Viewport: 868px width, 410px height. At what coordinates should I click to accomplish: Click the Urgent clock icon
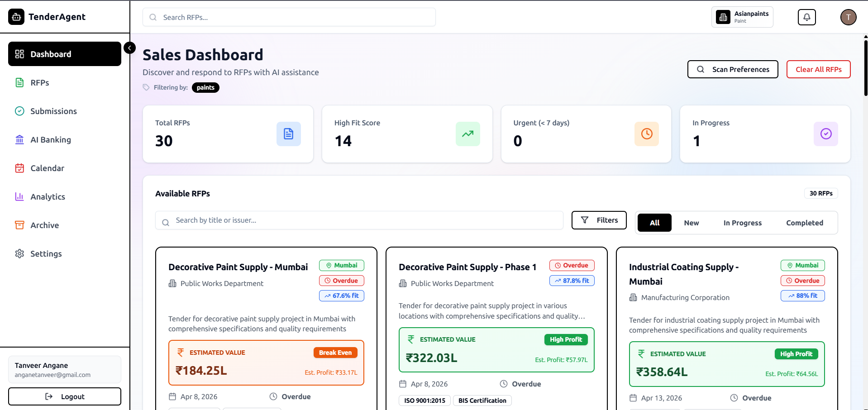point(647,134)
